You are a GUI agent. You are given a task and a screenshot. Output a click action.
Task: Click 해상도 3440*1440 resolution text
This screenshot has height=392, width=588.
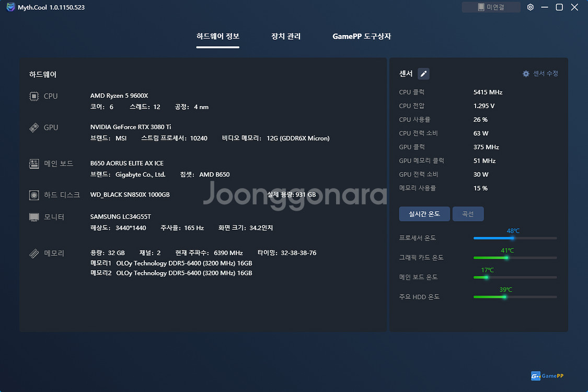[x=118, y=228]
